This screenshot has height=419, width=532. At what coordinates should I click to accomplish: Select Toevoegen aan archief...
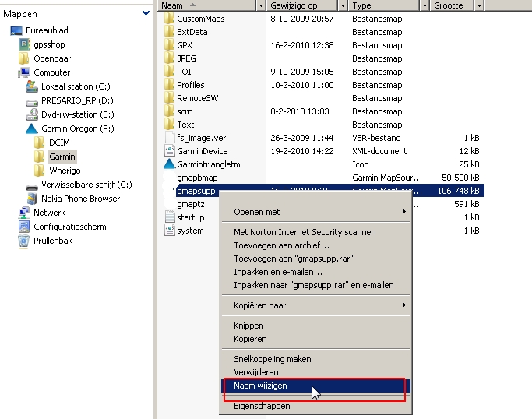click(x=315, y=245)
